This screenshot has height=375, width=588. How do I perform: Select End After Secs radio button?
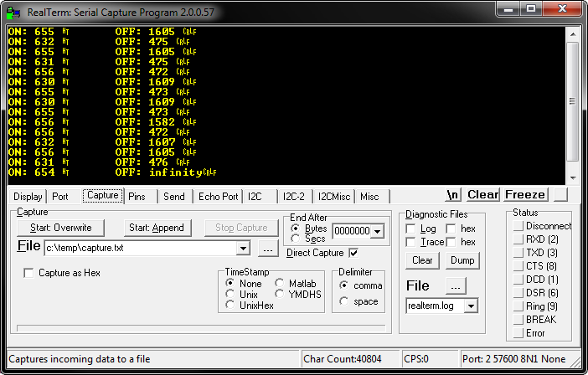[295, 239]
